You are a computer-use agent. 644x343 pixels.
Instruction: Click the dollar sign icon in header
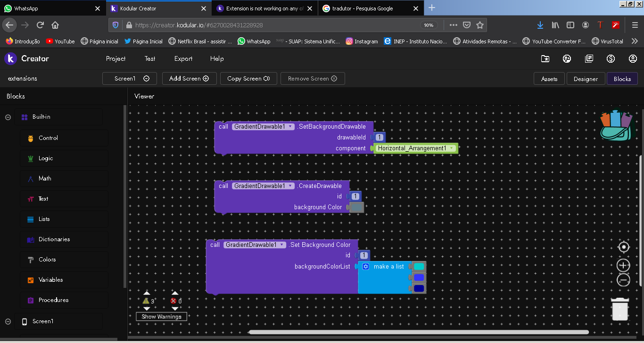[x=611, y=59]
